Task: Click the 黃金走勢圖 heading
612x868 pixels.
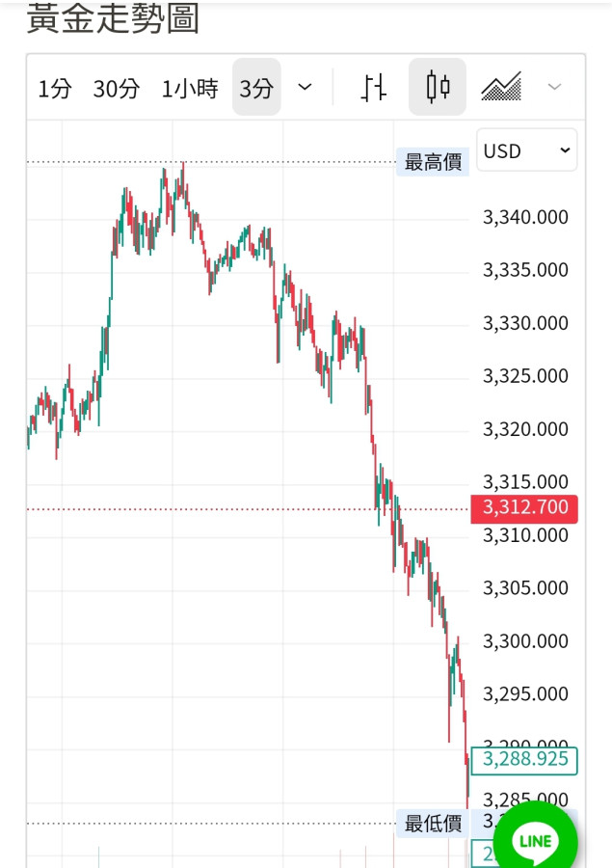Action: point(113,19)
